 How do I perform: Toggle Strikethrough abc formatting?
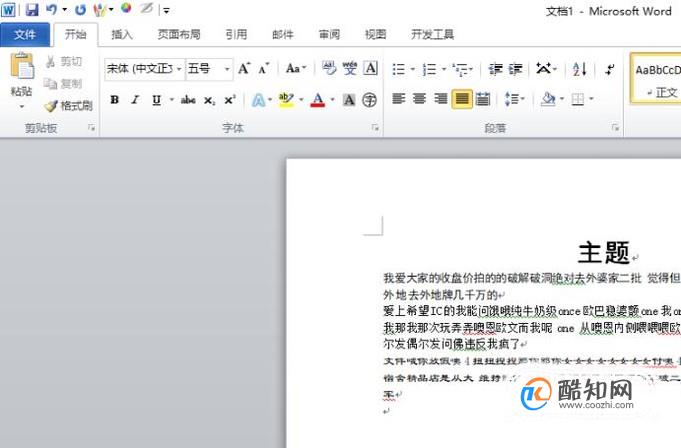[188, 100]
